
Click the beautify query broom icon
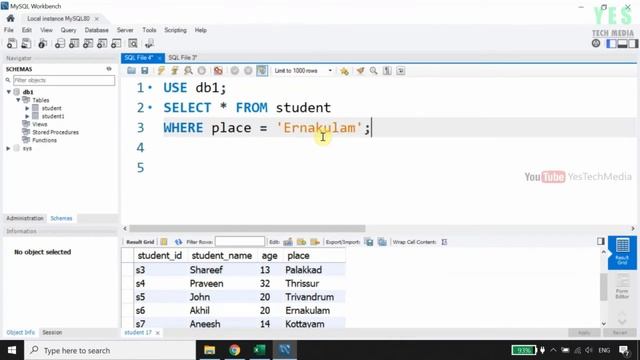pyautogui.click(x=360, y=71)
